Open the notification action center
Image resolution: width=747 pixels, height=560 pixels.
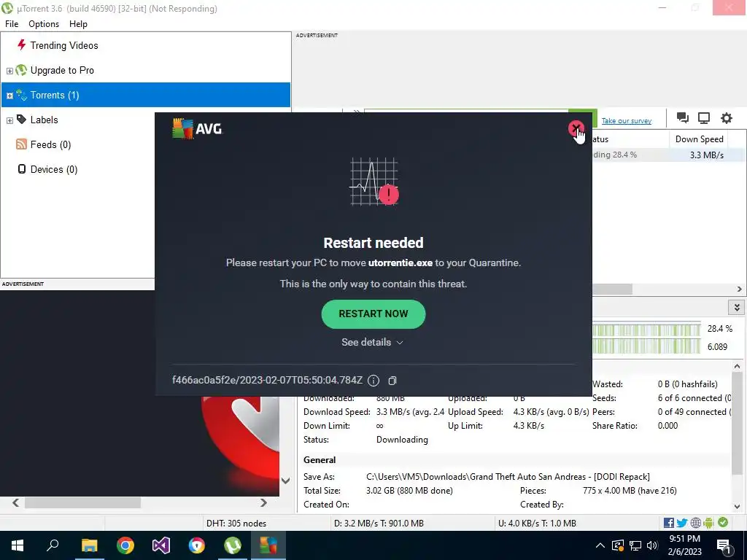point(724,546)
